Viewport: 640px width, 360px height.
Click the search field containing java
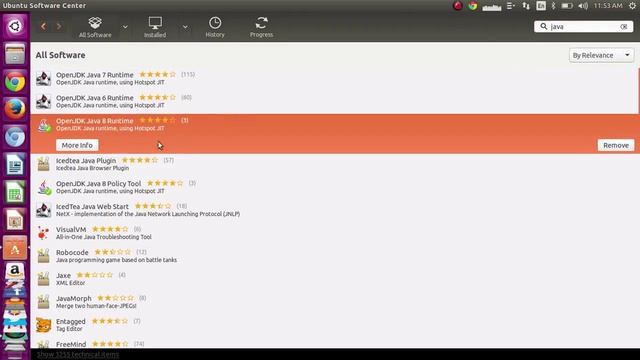[x=584, y=27]
